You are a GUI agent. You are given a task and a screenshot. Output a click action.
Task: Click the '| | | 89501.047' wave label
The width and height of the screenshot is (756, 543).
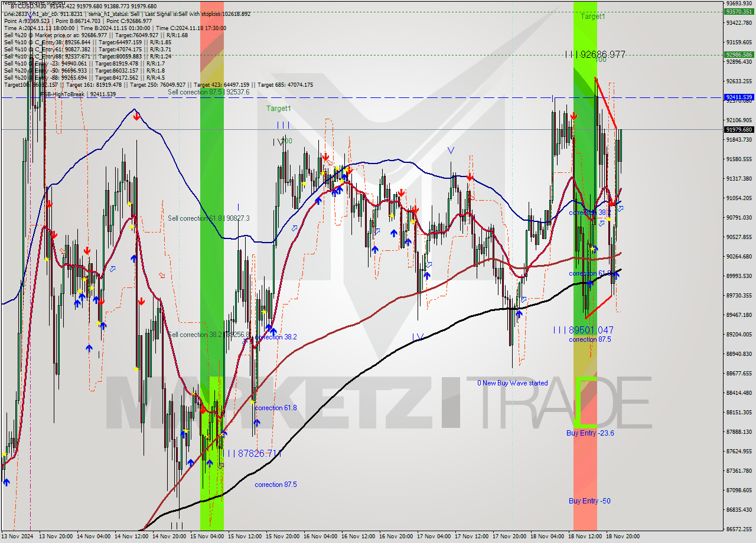(x=583, y=330)
